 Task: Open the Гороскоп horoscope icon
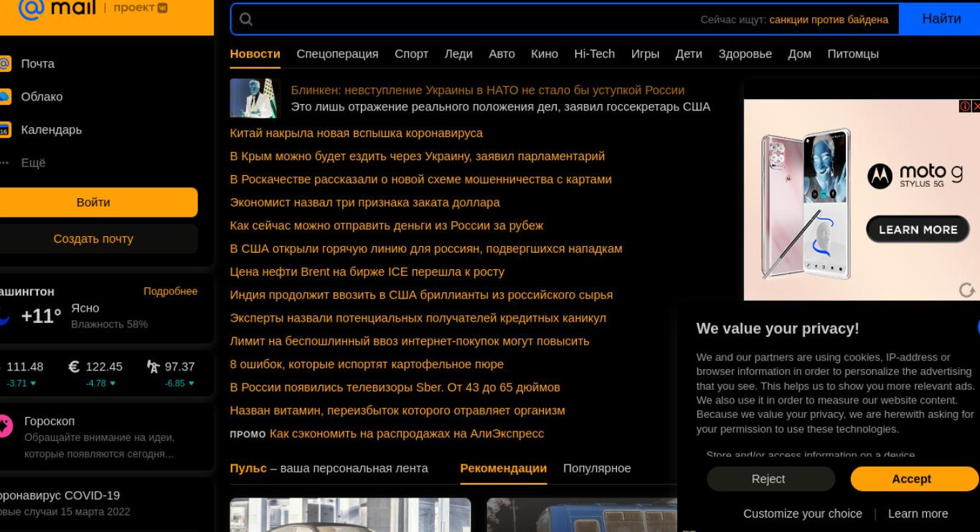pos(5,425)
